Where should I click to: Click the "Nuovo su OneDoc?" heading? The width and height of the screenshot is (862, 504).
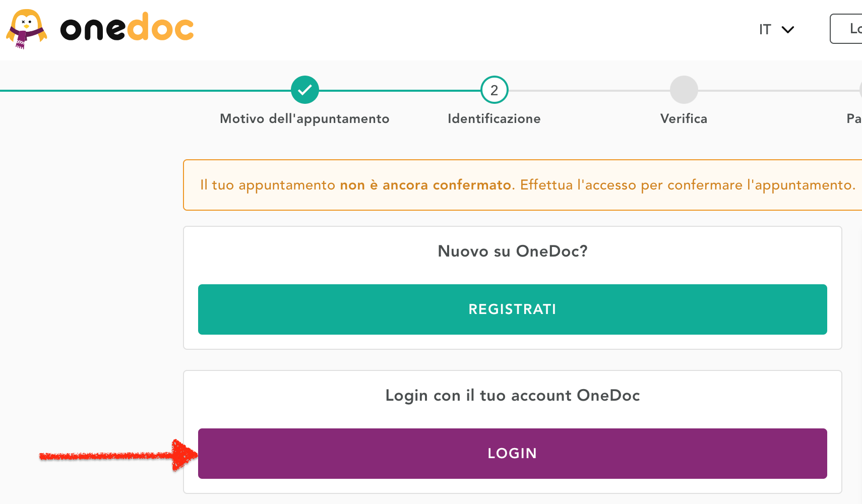click(x=513, y=251)
